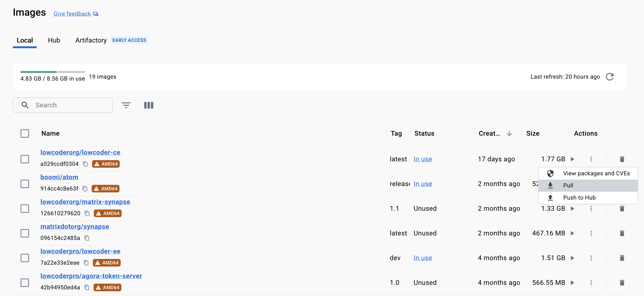
Task: Run the lowcoderpro/lowcoder-ee image
Action: point(572,258)
